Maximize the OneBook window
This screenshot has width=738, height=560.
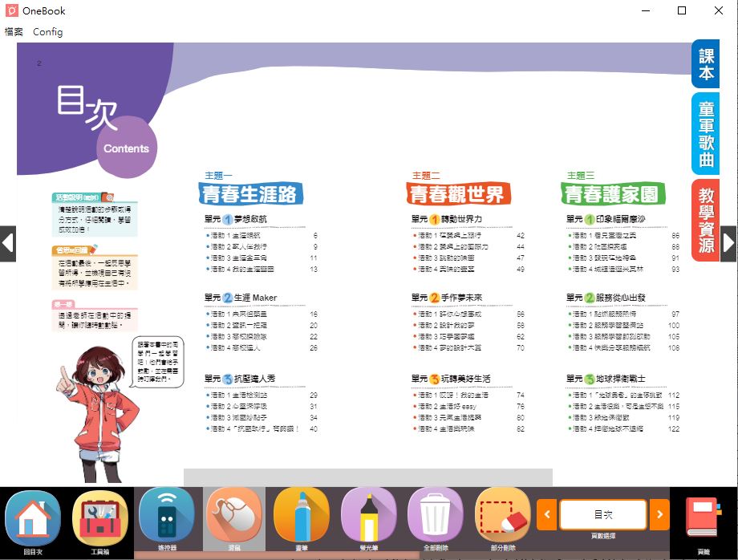click(x=682, y=10)
